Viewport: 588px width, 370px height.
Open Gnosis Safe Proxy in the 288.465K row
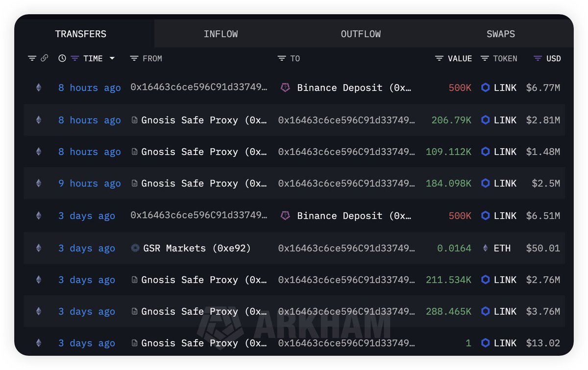tap(204, 312)
